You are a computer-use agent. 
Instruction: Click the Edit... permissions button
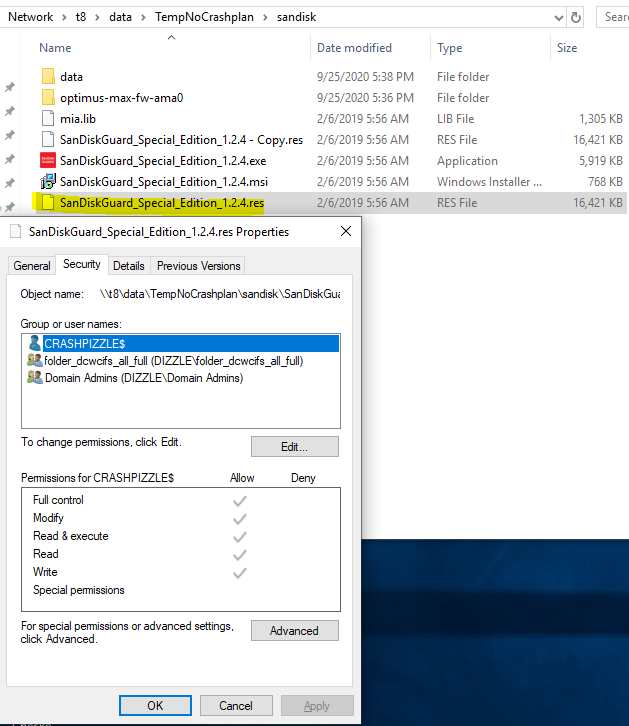[x=295, y=447]
